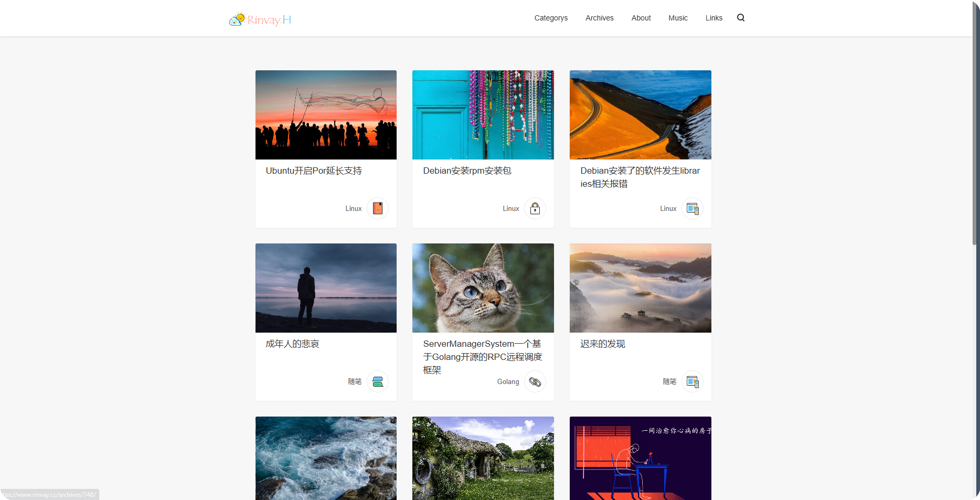This screenshot has width=980, height=500.
Task: Open post titled Debian安装rpm安装包
Action: click(x=467, y=171)
